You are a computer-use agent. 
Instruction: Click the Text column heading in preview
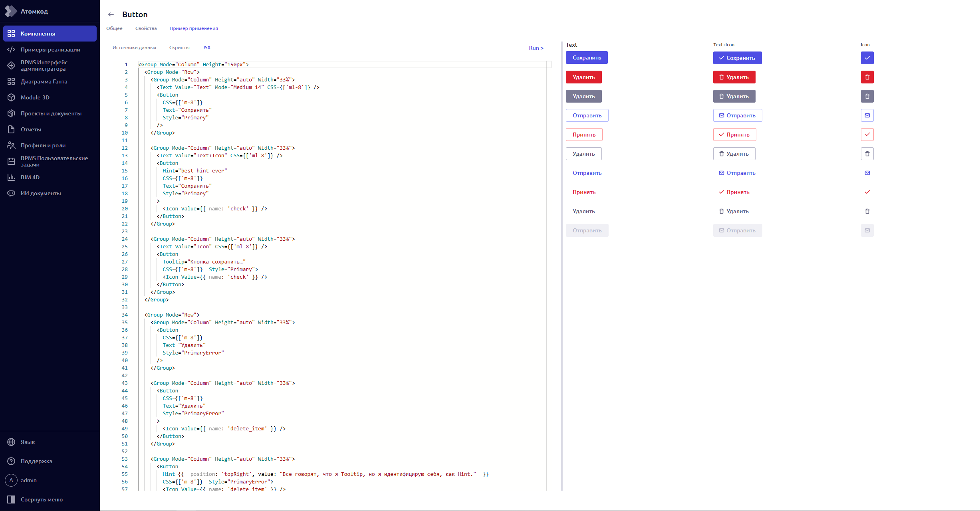click(571, 45)
